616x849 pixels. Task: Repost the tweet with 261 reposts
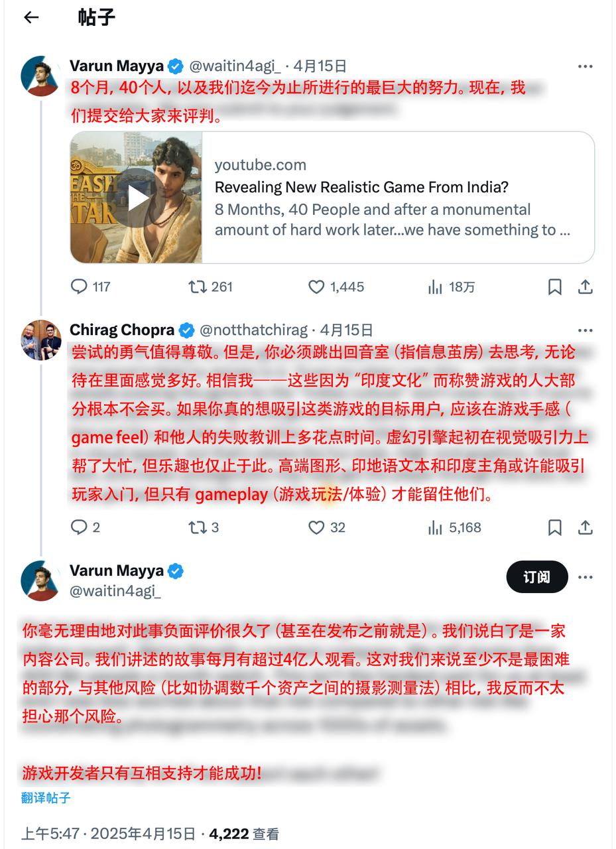[197, 287]
